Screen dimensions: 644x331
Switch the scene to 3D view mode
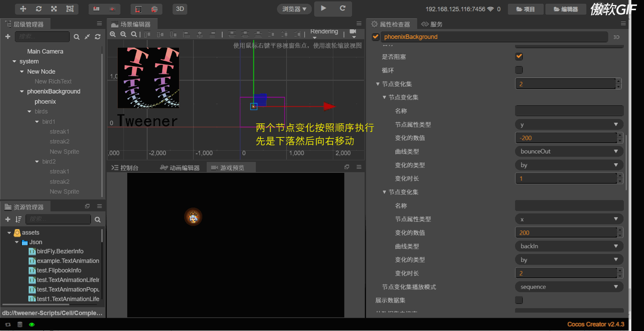tap(180, 9)
